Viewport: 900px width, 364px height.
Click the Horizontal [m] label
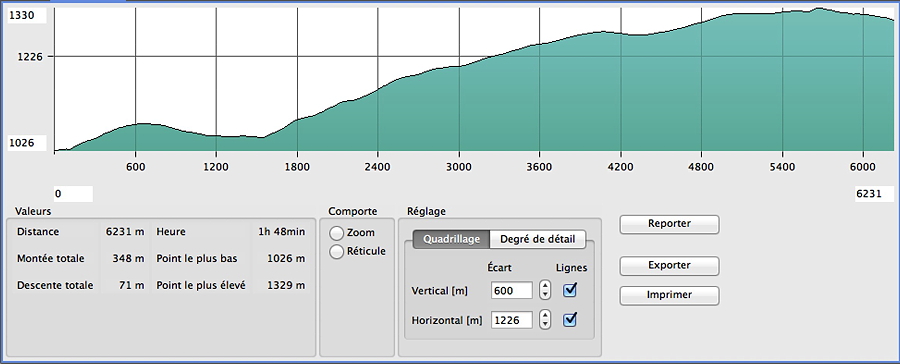coord(447,320)
